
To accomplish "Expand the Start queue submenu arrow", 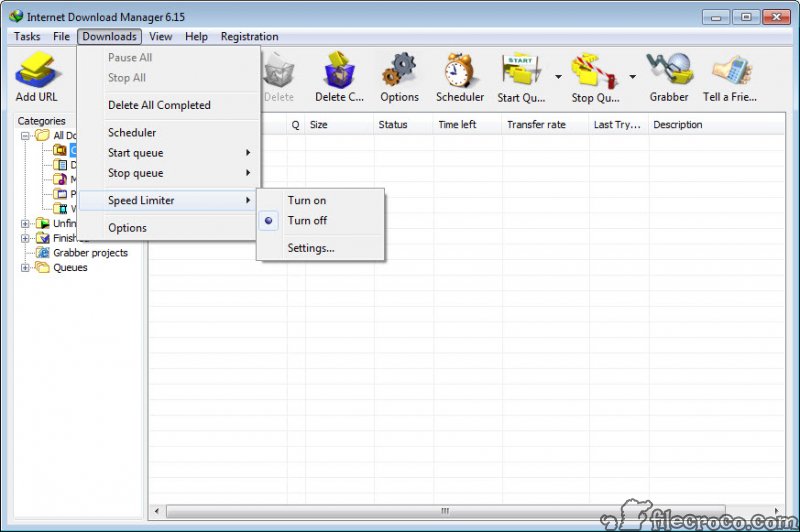I will click(x=248, y=153).
